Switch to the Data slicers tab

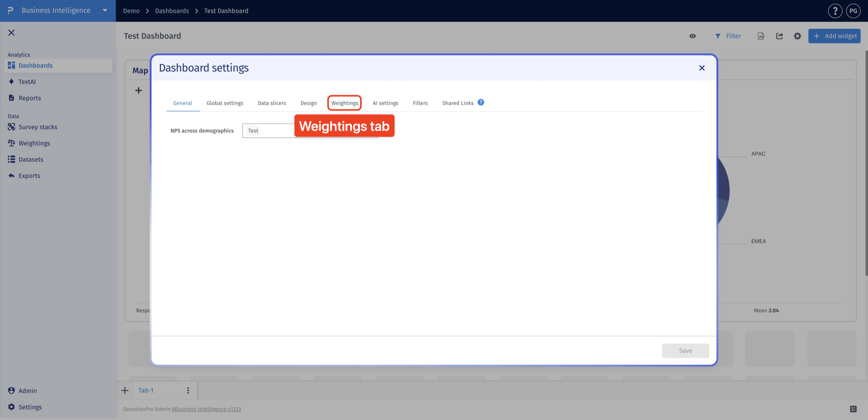coord(272,103)
